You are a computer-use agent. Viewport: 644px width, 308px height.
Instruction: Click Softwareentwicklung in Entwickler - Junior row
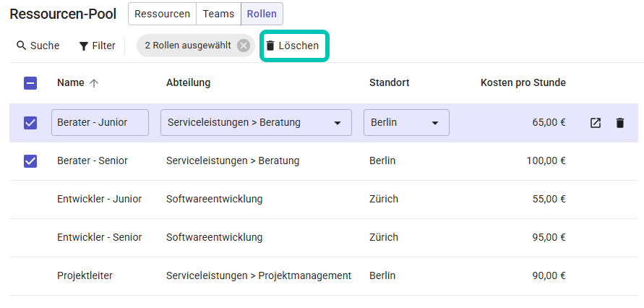tap(215, 199)
